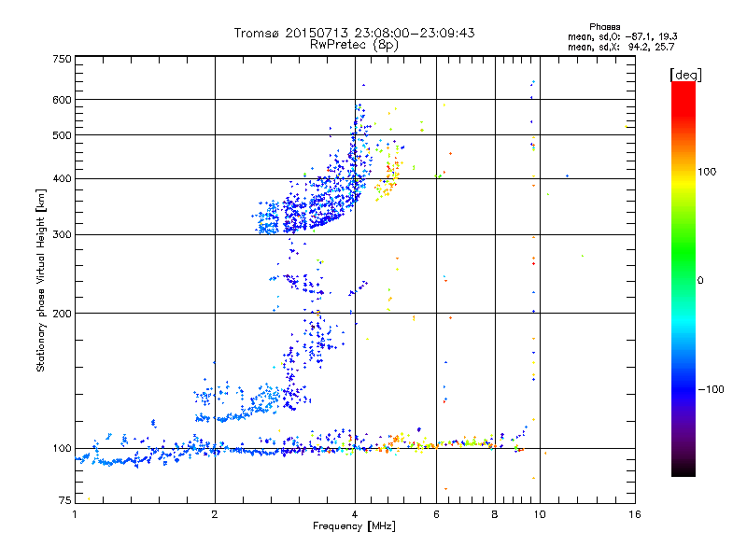Click the y-axis tick label '600'
Viewport: 747px width, 560px height.
(x=62, y=100)
